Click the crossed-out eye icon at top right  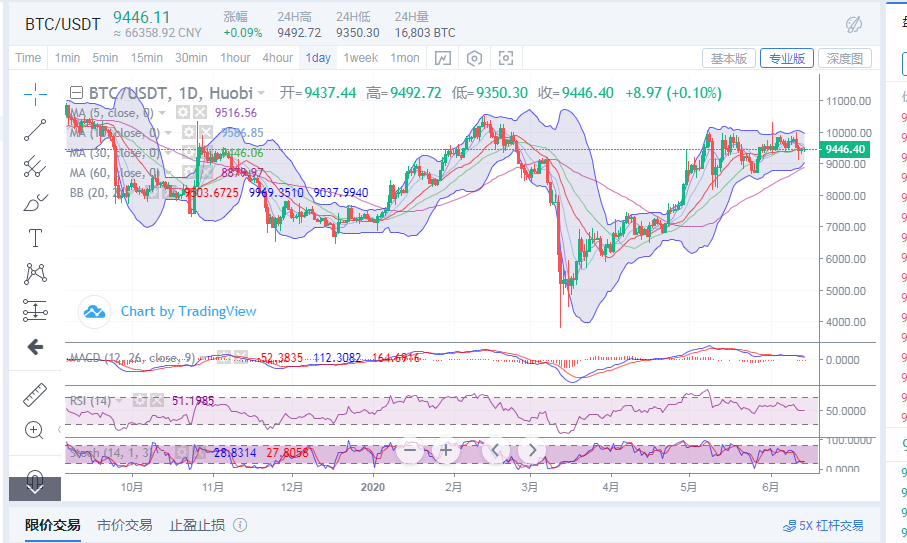click(x=854, y=24)
